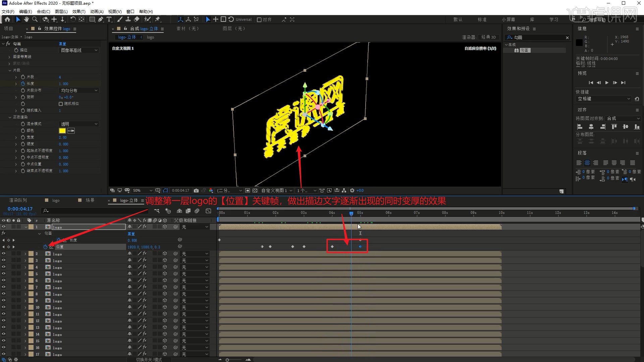Select the Hand tool
Screen dimensions: 644x362
(x=26, y=19)
